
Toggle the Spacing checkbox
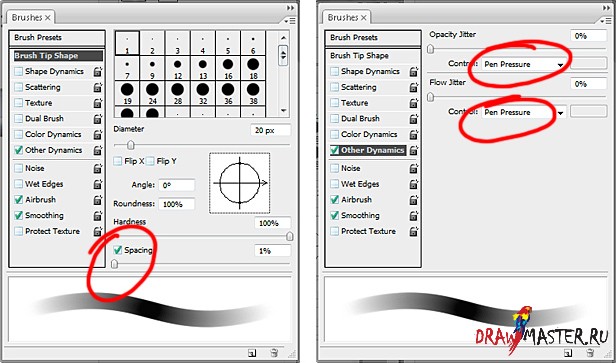117,250
